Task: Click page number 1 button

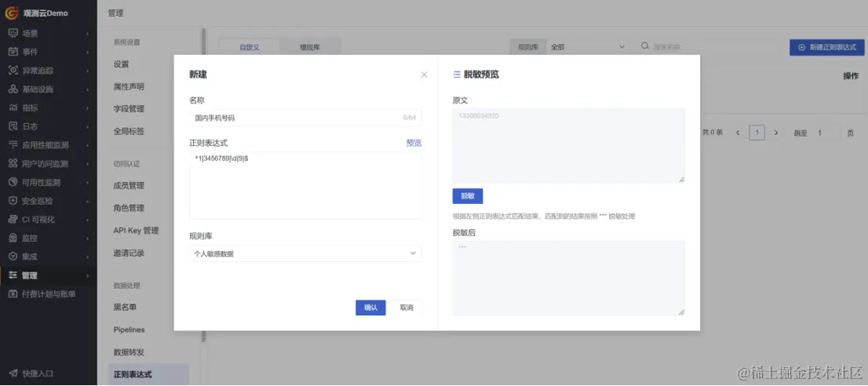Action: tap(757, 133)
